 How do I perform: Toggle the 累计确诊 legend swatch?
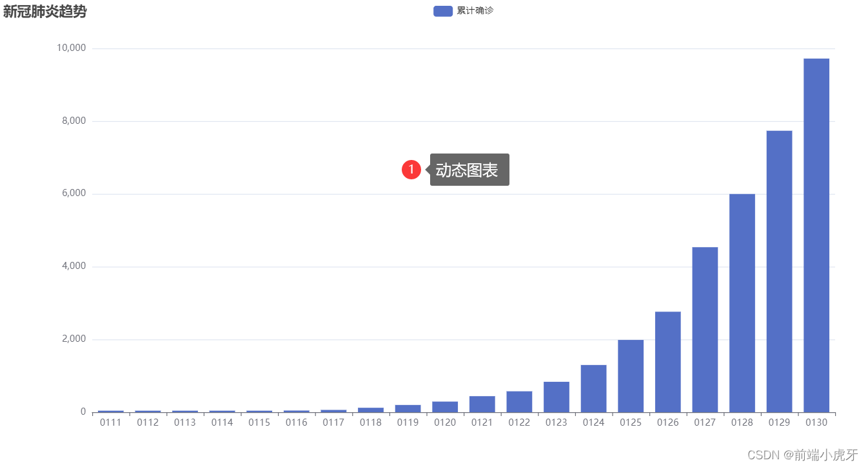443,10
